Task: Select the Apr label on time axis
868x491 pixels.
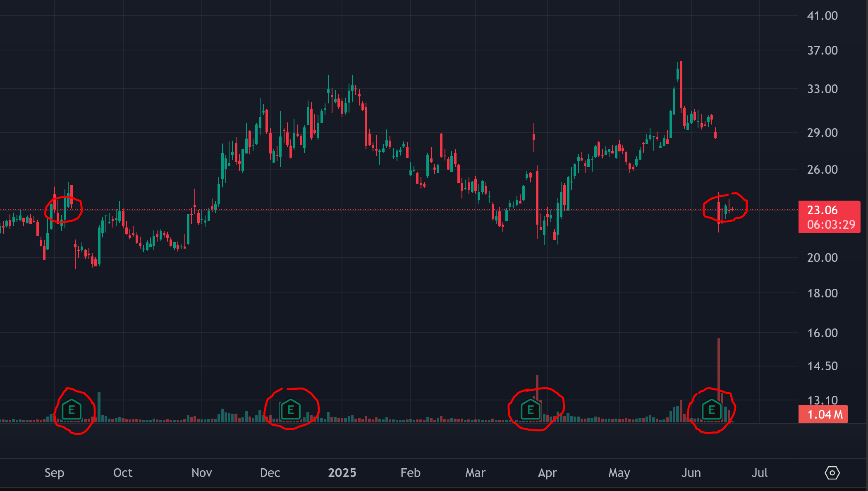Action: click(548, 473)
